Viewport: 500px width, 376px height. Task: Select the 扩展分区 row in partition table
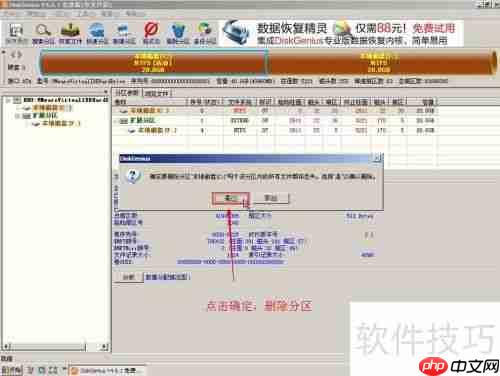275,121
